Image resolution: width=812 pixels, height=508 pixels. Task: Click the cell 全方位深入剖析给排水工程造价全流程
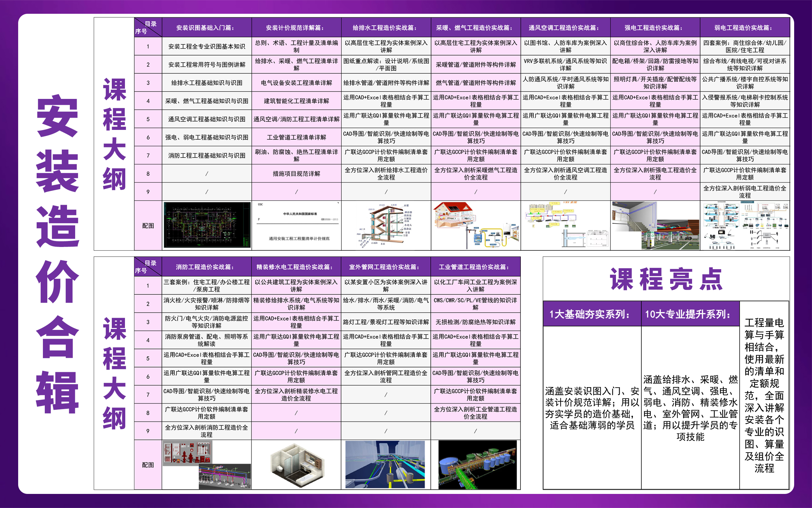[x=386, y=173]
